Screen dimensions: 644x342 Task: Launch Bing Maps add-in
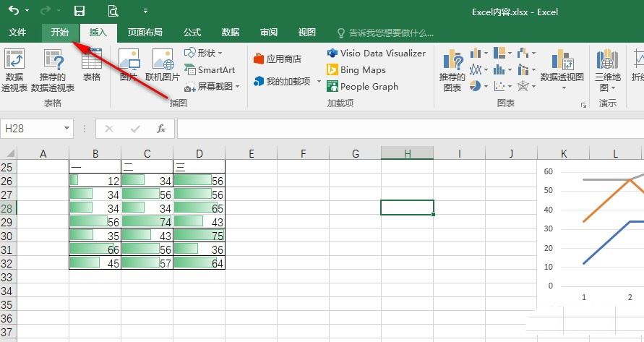coord(356,70)
